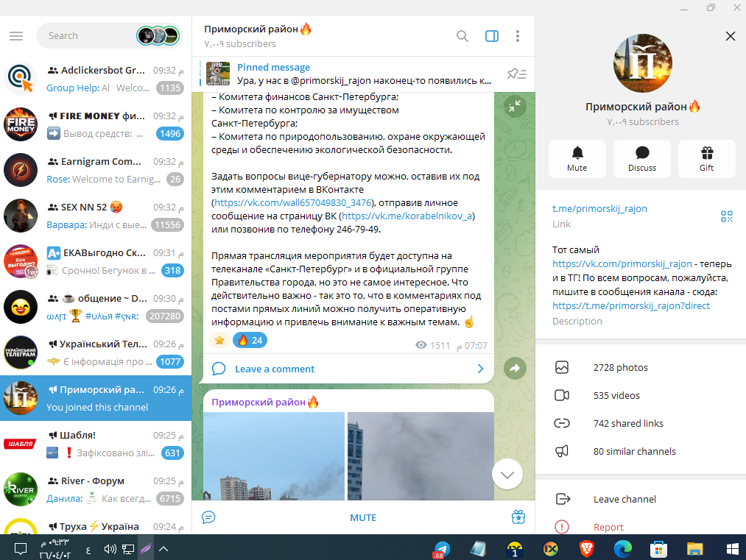Click the photos picture icon
This screenshot has height=560, width=746.
pos(562,367)
